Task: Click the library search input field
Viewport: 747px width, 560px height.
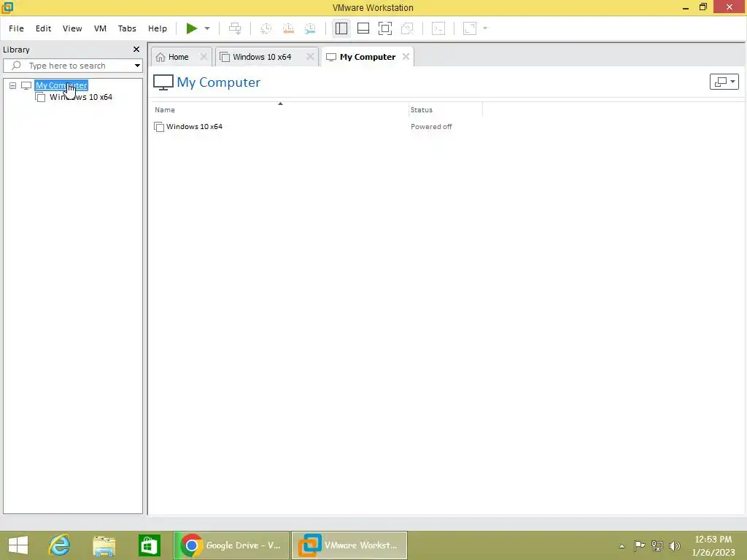Action: coord(71,66)
